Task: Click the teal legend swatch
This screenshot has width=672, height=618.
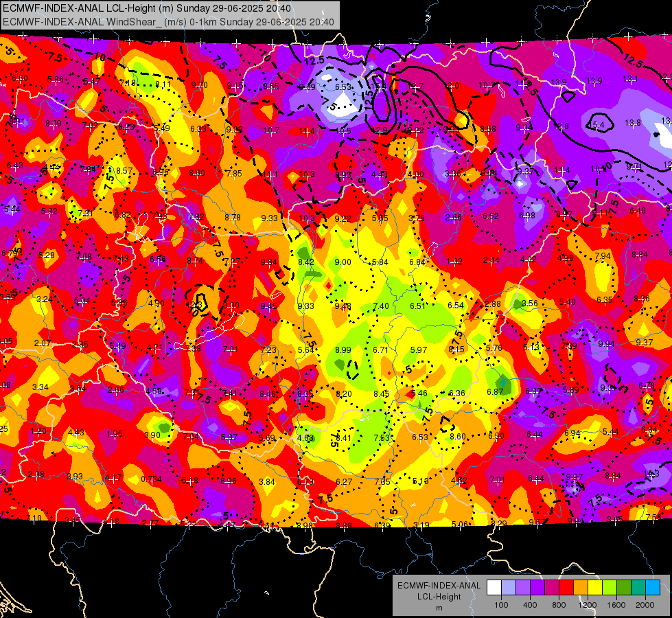Action: [x=638, y=588]
